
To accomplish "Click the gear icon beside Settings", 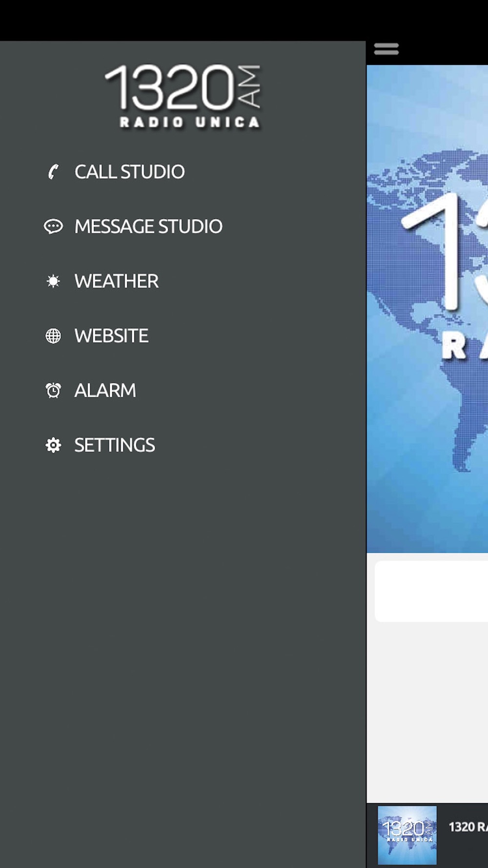I will point(53,445).
